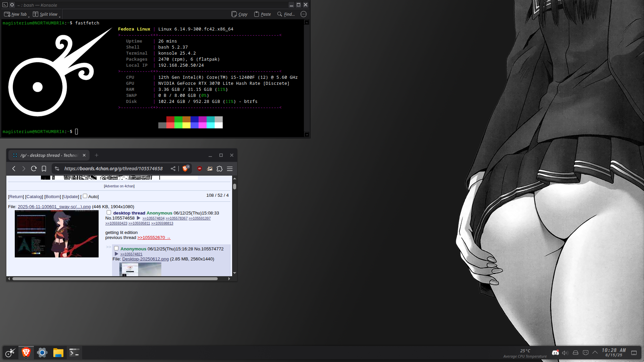
Task: Click the Paste button in Konsole
Action: pyautogui.click(x=262, y=14)
